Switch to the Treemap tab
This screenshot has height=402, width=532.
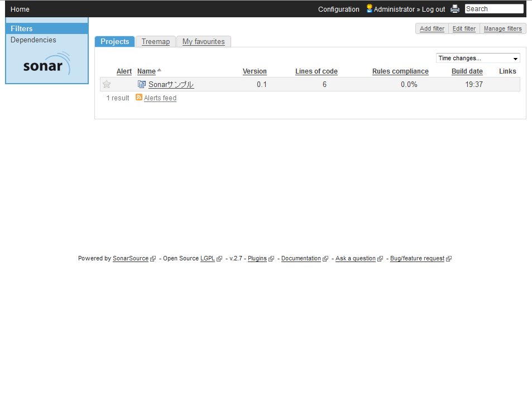(x=156, y=41)
